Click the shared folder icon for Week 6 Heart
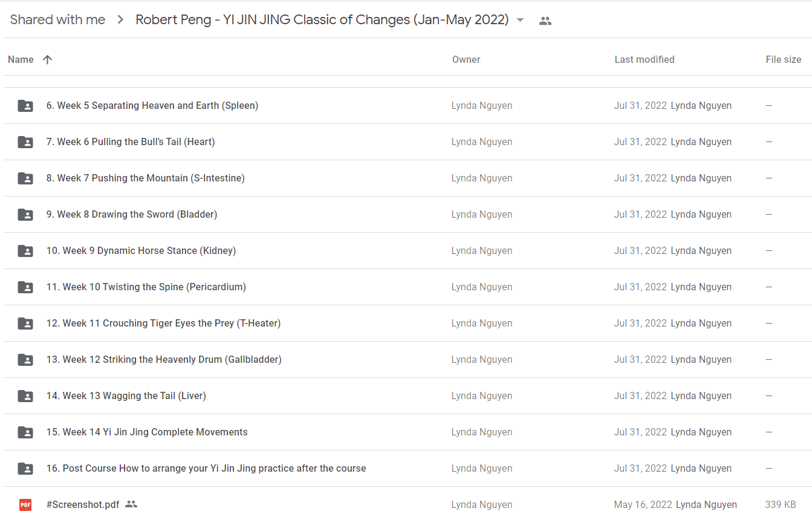This screenshot has width=812, height=514. pos(25,142)
